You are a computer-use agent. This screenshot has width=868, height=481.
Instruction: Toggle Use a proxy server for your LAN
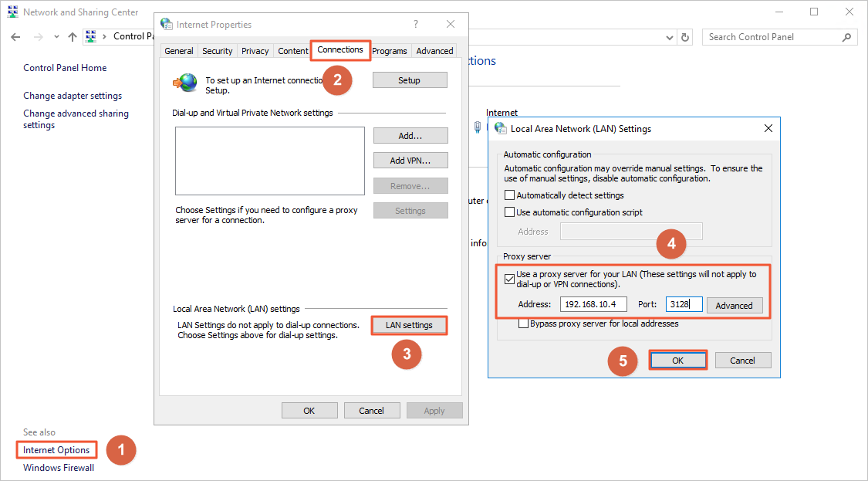pyautogui.click(x=510, y=279)
